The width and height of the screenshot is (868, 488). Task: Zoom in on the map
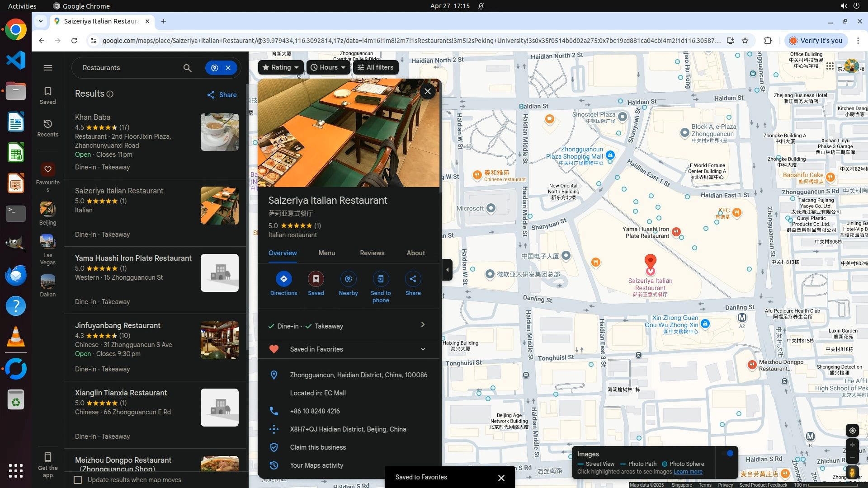click(x=852, y=445)
